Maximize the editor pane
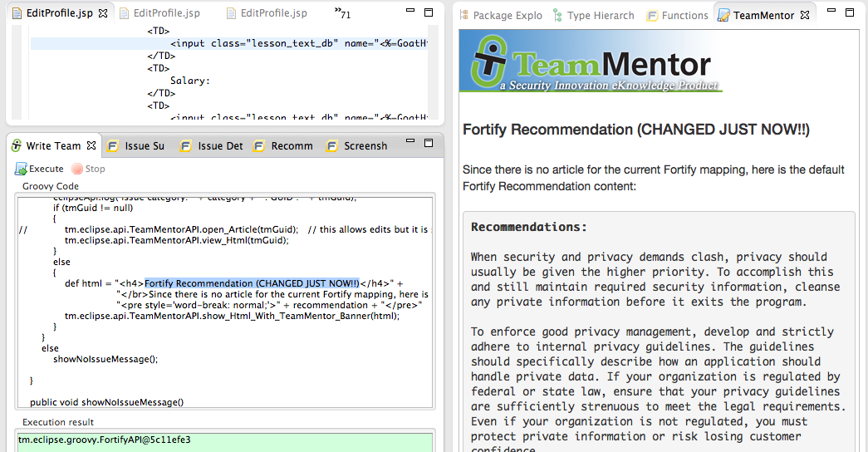The image size is (868, 452). click(429, 12)
